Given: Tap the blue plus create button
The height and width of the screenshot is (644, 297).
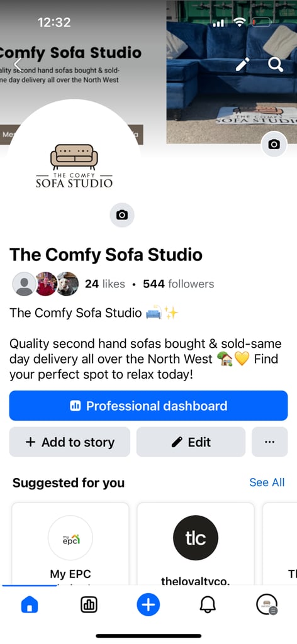Looking at the screenshot, I should click(148, 604).
